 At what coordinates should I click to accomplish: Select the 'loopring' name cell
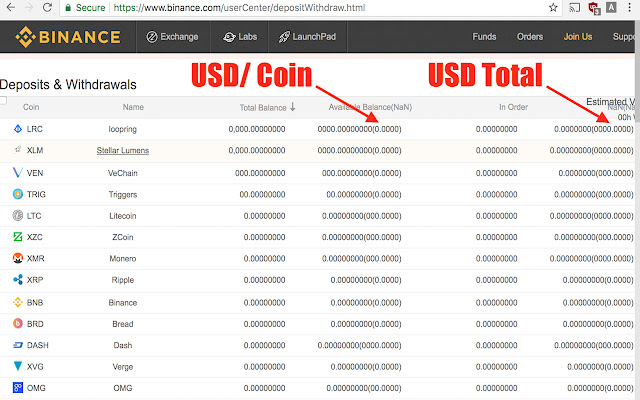tap(122, 129)
